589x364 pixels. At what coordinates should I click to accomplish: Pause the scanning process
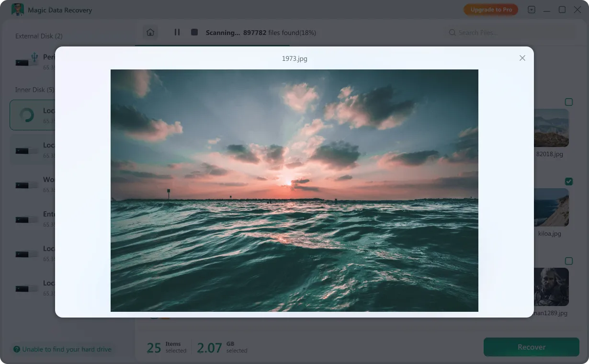pos(177,32)
